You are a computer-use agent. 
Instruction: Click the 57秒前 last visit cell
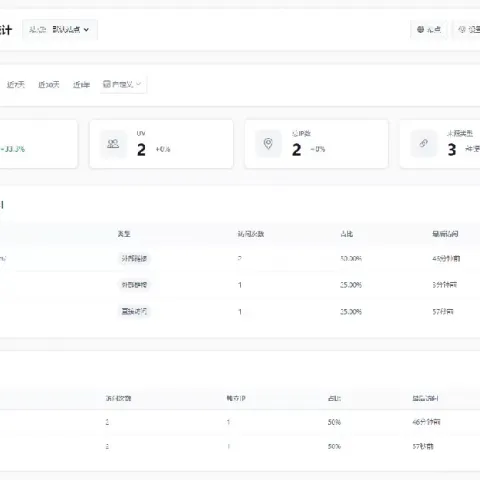pyautogui.click(x=423, y=446)
